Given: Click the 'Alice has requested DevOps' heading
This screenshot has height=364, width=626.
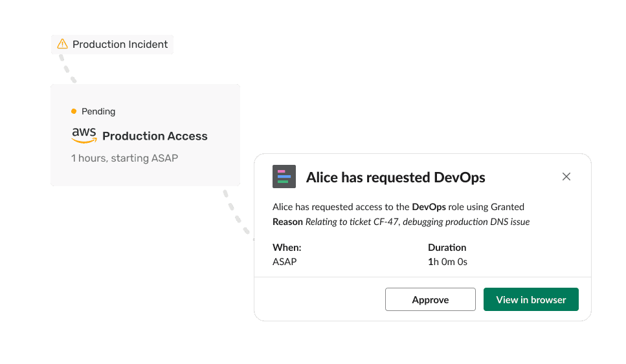Looking at the screenshot, I should [x=396, y=177].
